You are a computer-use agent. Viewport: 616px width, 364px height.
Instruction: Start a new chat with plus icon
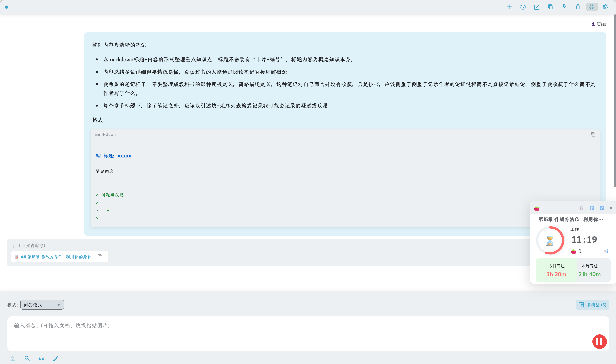(x=509, y=7)
